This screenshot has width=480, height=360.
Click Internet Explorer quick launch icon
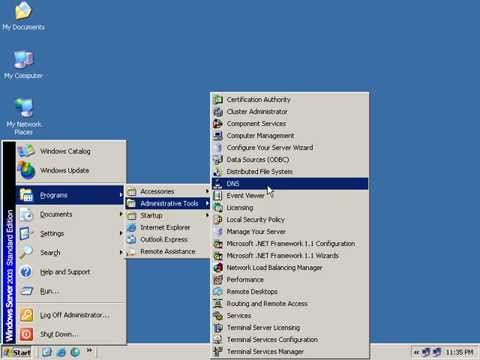tap(61, 352)
